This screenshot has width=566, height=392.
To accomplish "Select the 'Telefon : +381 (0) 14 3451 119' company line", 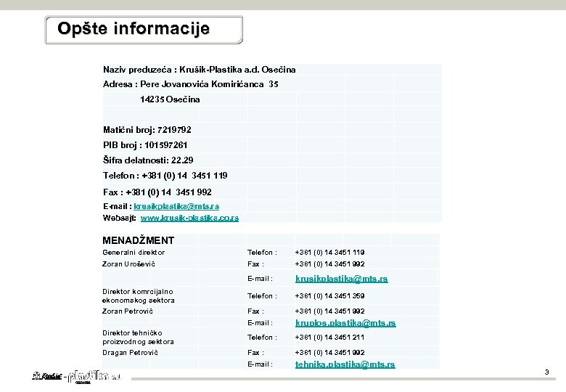I will pyautogui.click(x=165, y=176).
